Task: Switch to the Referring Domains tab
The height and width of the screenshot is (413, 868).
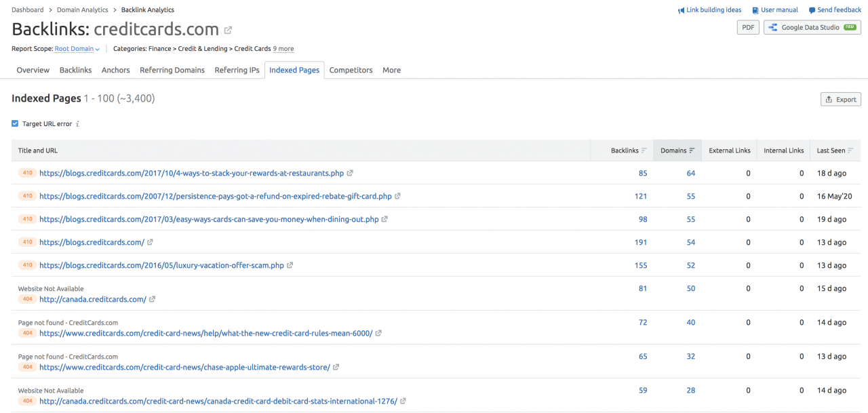Action: pos(172,70)
